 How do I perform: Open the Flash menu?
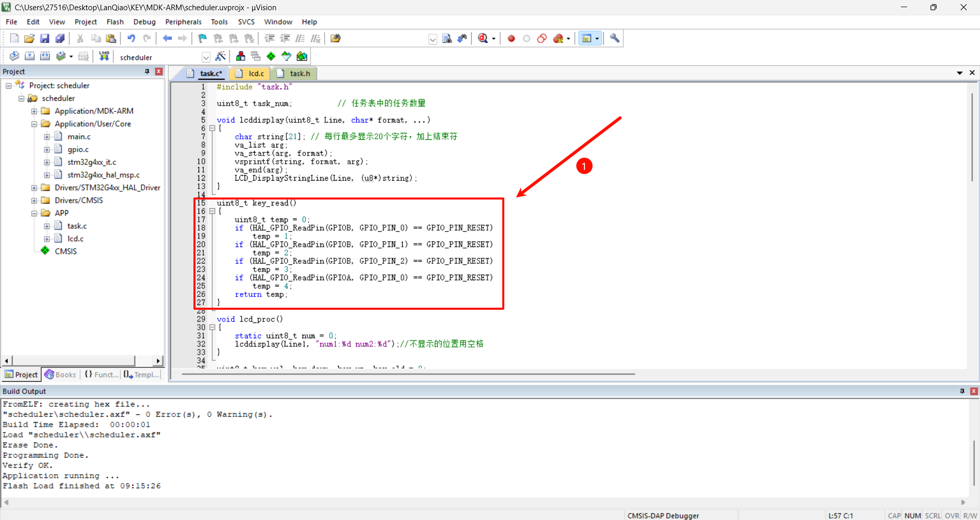coord(115,22)
